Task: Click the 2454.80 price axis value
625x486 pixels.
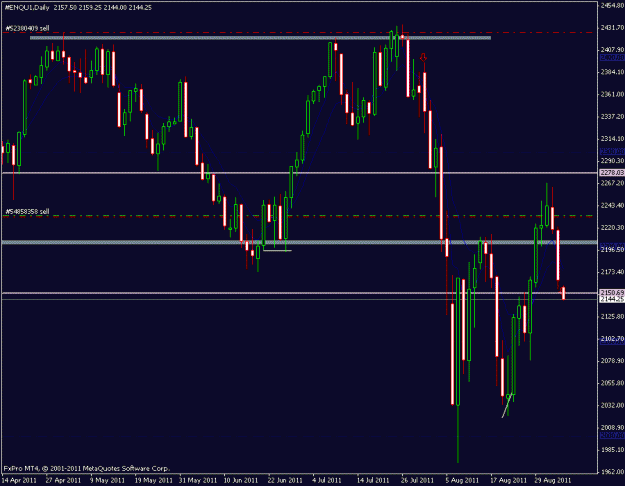Action: click(612, 5)
